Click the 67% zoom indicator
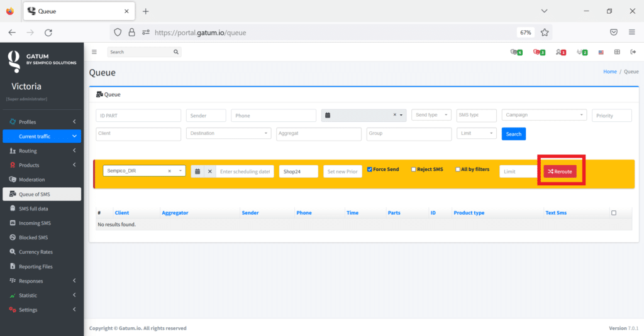The height and width of the screenshot is (336, 644). pos(526,33)
